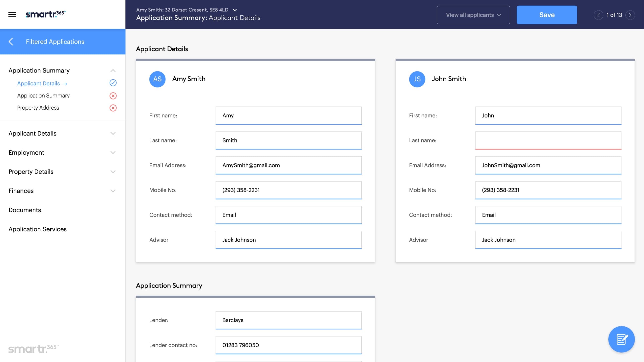The width and height of the screenshot is (644, 362).
Task: Click John's Advisor field
Action: 548,240
